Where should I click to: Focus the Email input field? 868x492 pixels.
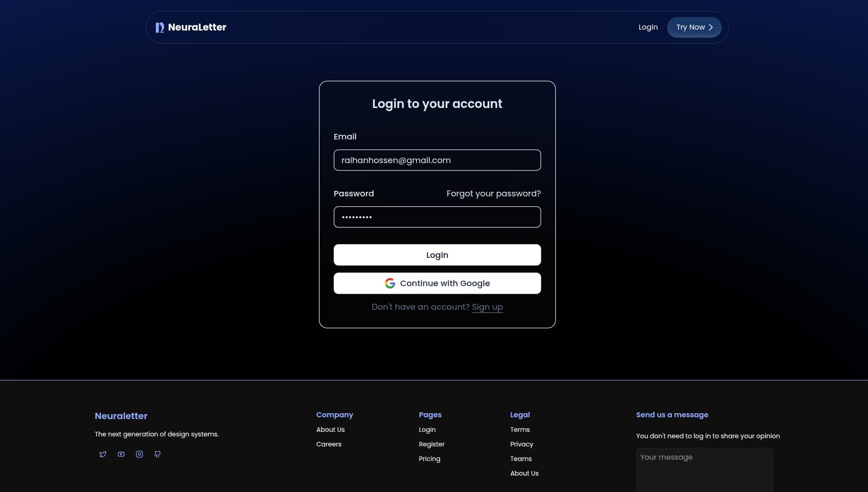coord(437,160)
